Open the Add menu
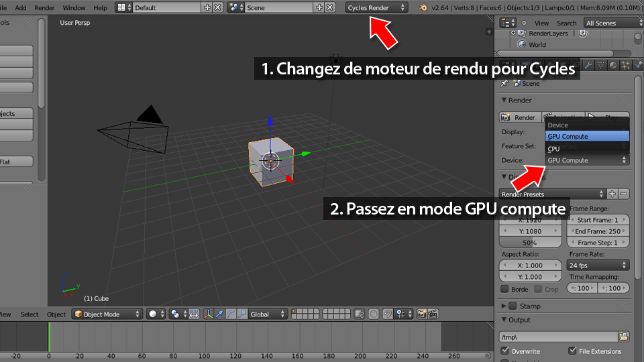Image resolution: width=644 pixels, height=362 pixels. (21, 7)
